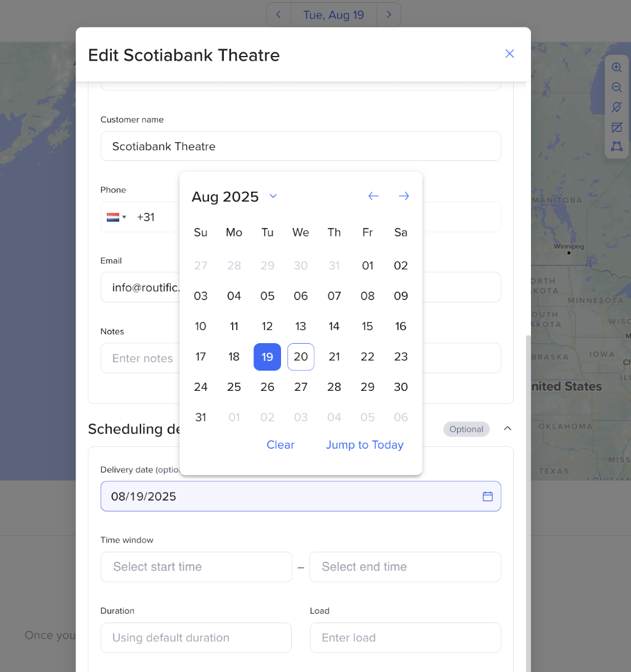Viewport: 631px width, 672px height.
Task: Go to previous day in date navigator
Action: (279, 14)
